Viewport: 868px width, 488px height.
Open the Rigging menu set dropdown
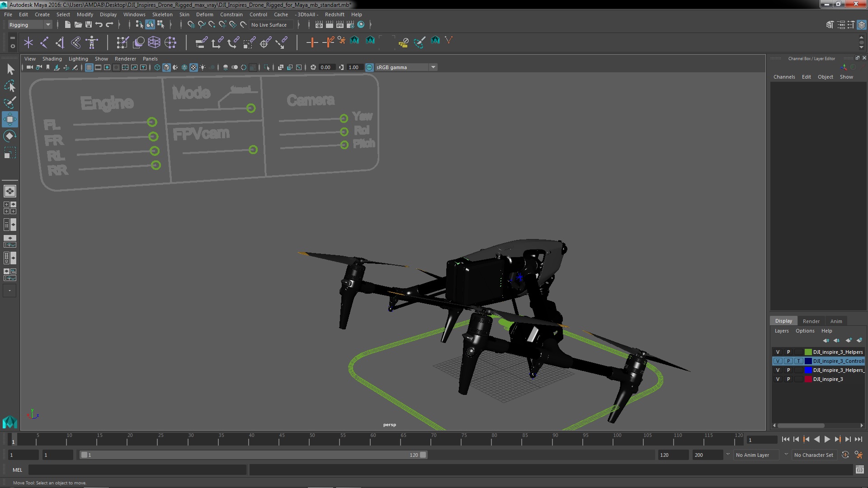click(30, 25)
